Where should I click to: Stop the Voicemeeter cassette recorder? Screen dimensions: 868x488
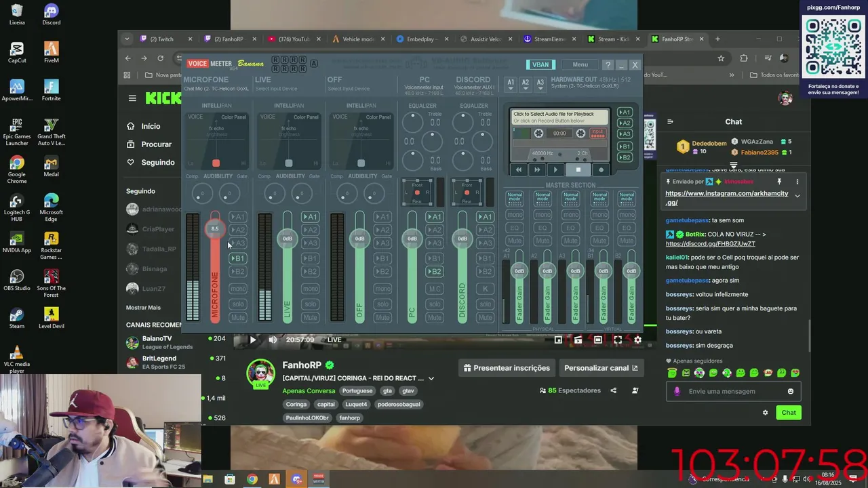[x=578, y=169]
